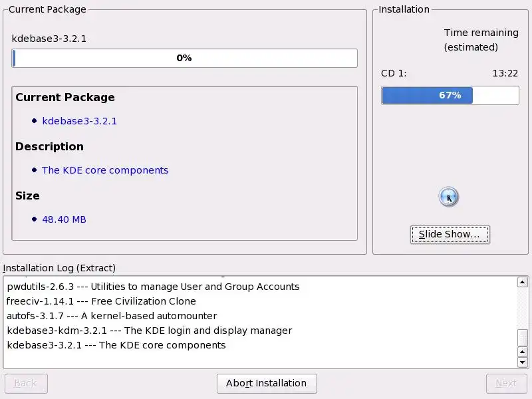Image resolution: width=532 pixels, height=399 pixels.
Task: Click the bold 'Current Package' heading
Action: pyautogui.click(x=65, y=97)
